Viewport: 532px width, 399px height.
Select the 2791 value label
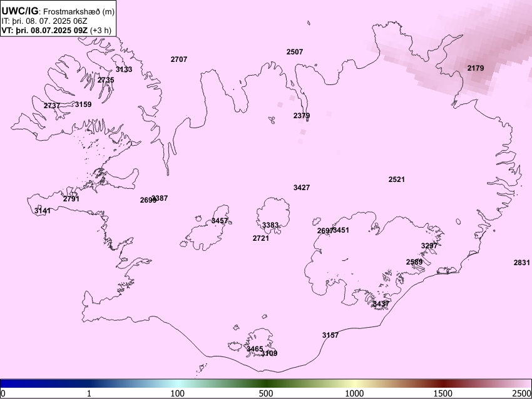[x=71, y=199]
